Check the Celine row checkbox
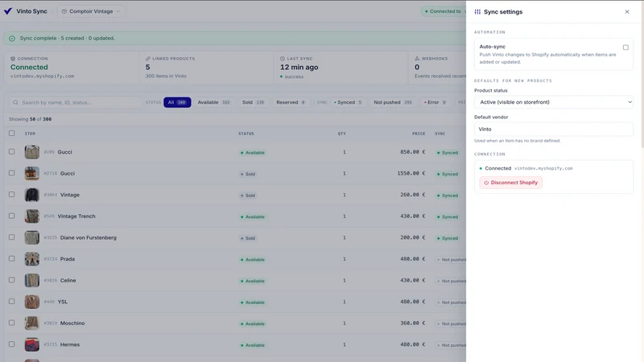The height and width of the screenshot is (362, 644). tap(11, 280)
